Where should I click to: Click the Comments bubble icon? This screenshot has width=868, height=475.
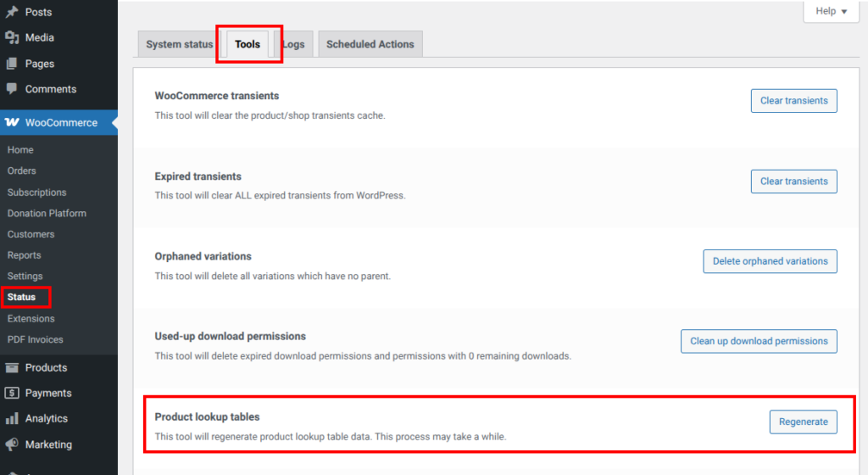click(x=12, y=88)
